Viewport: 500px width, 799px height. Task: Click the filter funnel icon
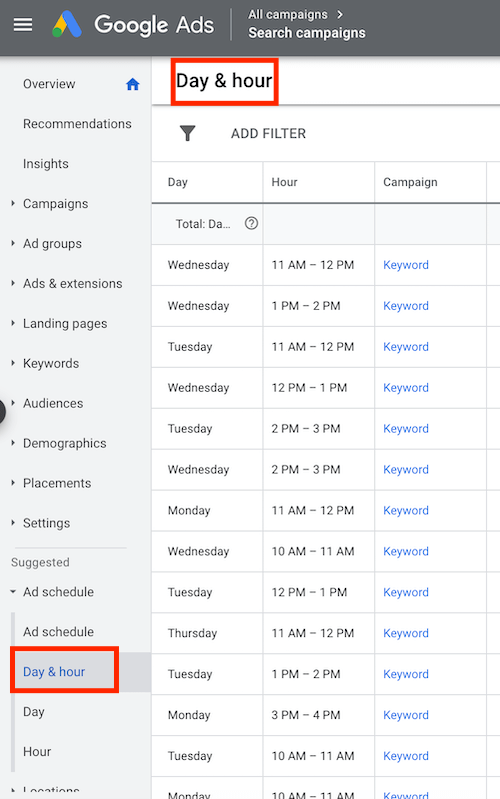188,134
